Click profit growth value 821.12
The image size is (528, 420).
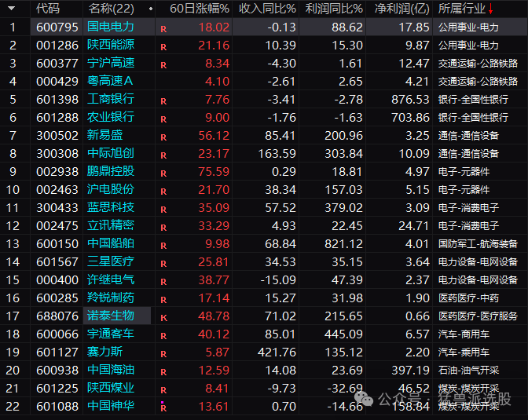point(343,243)
